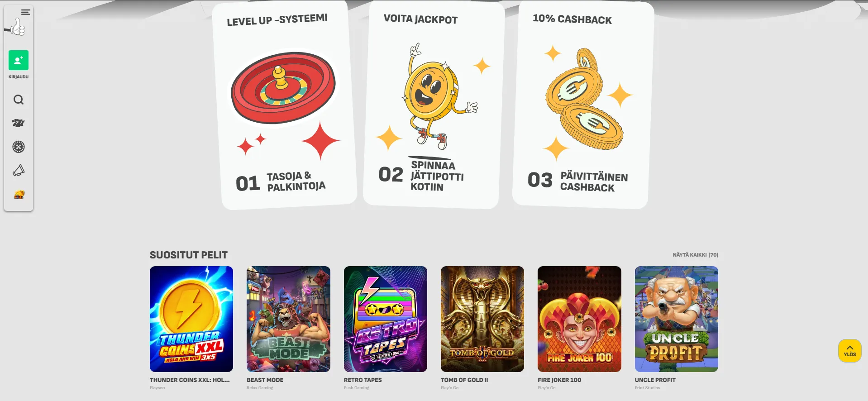
Task: Open Uncle Profit game thumbnail
Action: 677,319
